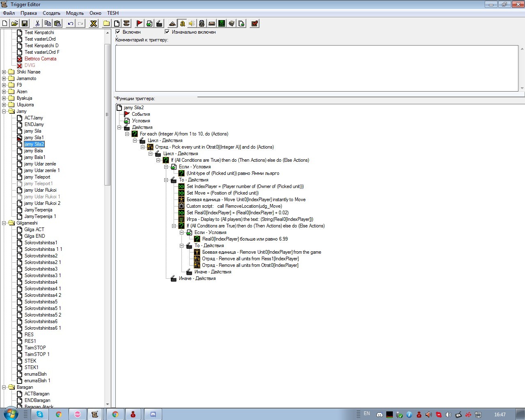This screenshot has height=420, width=525.
Task: Add new event with red flag icon
Action: pos(139,23)
